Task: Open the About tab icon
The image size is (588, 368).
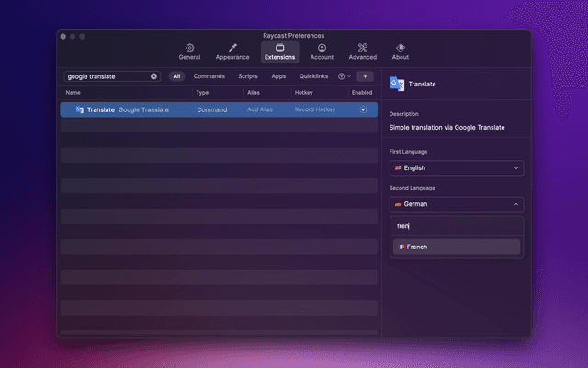Action: (x=401, y=48)
